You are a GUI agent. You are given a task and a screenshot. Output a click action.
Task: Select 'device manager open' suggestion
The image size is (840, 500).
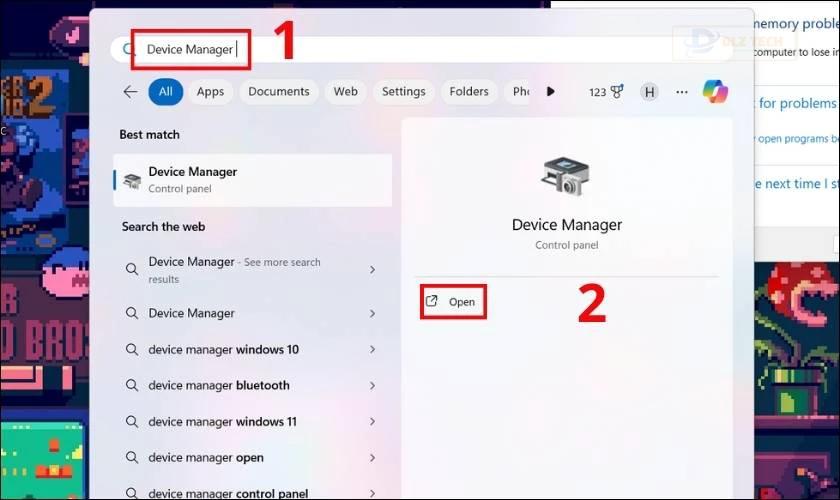[x=252, y=458]
